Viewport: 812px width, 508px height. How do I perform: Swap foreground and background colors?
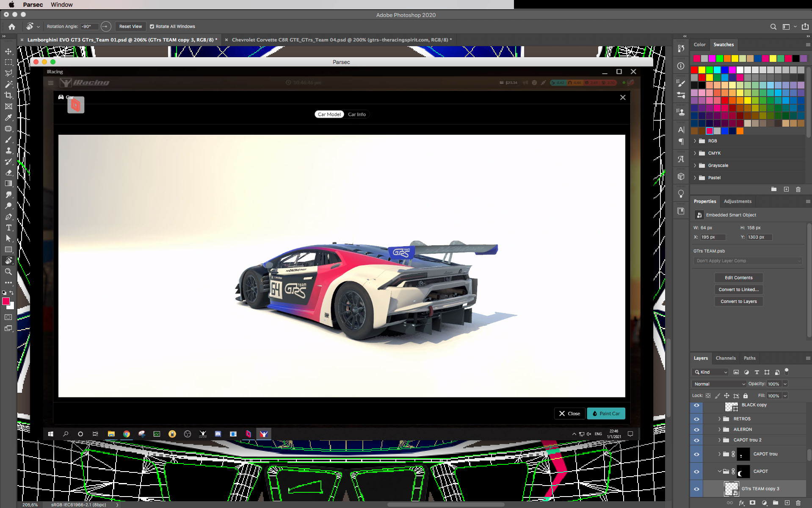(11, 293)
